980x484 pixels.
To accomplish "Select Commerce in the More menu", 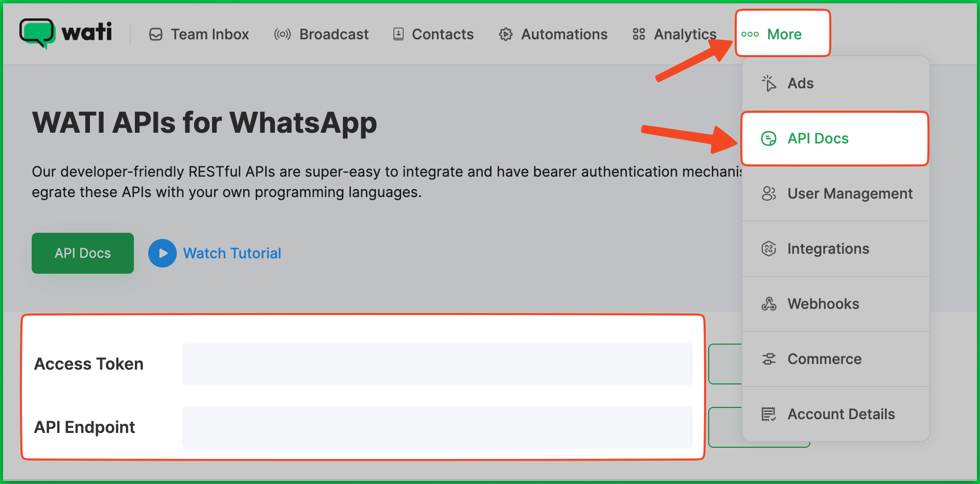I will point(824,359).
